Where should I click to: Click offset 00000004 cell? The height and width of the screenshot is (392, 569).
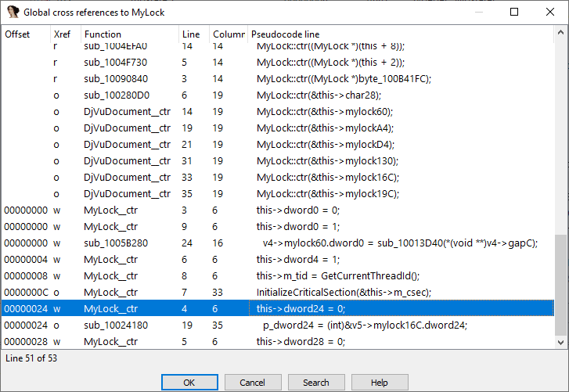[x=26, y=260]
